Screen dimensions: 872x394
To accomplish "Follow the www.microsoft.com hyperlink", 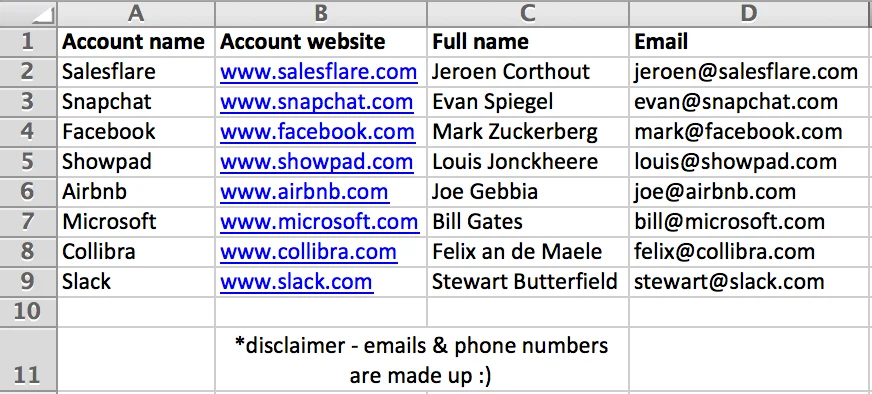I will pyautogui.click(x=319, y=222).
